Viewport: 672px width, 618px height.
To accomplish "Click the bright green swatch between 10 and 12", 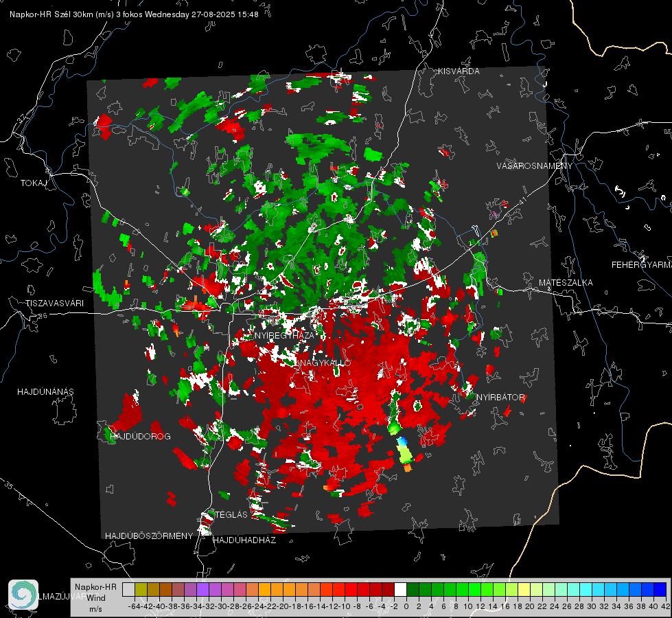I will tap(474, 589).
